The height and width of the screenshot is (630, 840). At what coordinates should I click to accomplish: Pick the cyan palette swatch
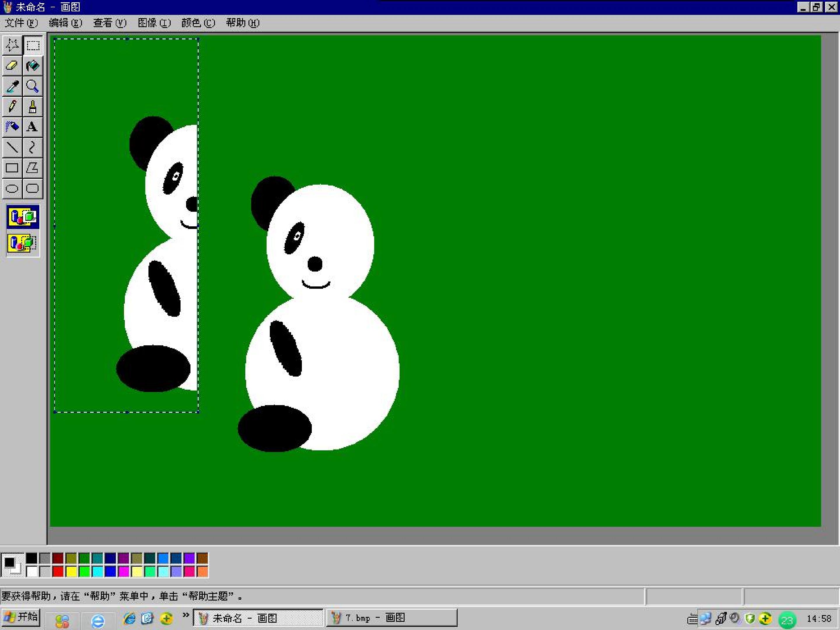pos(98,571)
